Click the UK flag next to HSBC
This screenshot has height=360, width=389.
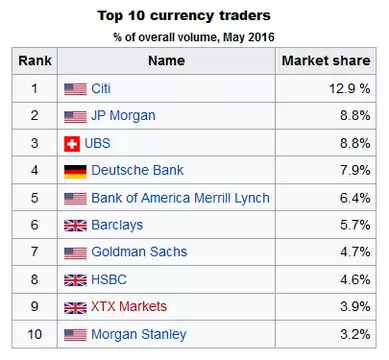tap(75, 280)
